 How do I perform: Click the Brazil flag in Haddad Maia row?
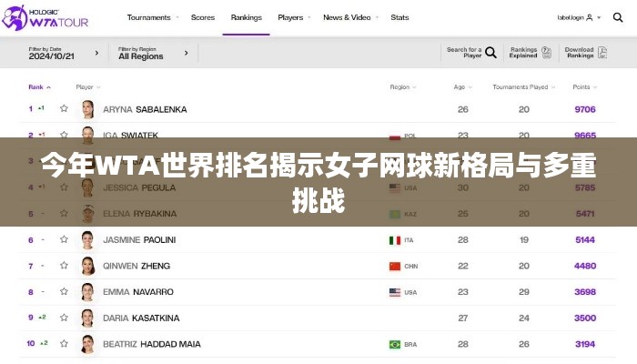tap(395, 345)
